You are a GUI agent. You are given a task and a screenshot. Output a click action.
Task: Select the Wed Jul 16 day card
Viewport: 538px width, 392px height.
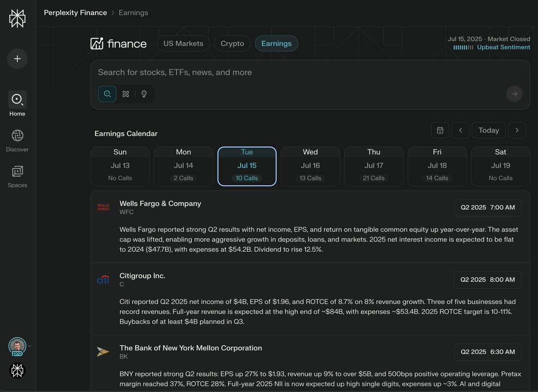[310, 166]
